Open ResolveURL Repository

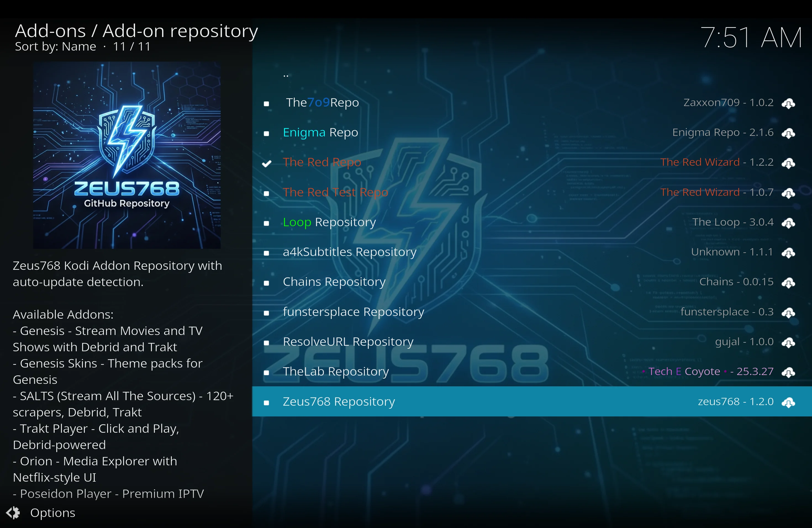532,341
